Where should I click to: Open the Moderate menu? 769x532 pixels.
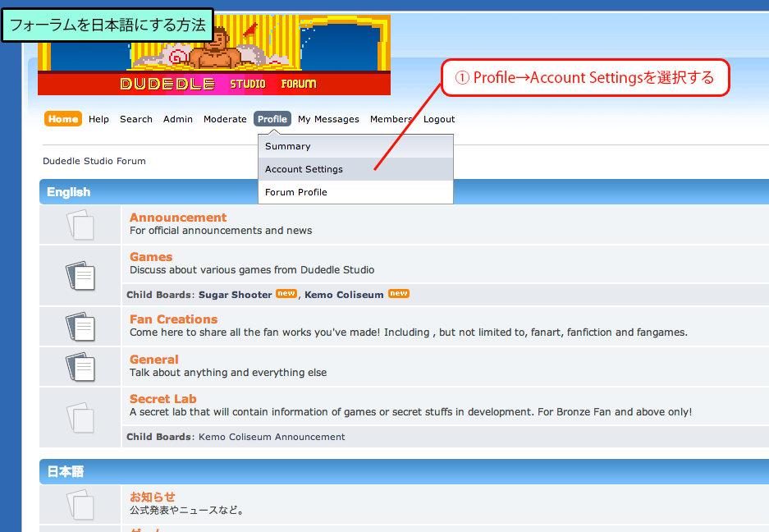point(225,119)
